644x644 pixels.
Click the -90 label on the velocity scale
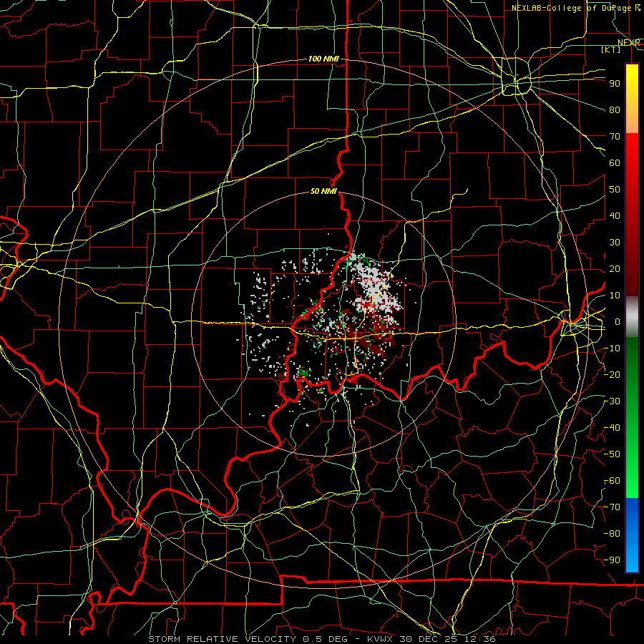612,560
